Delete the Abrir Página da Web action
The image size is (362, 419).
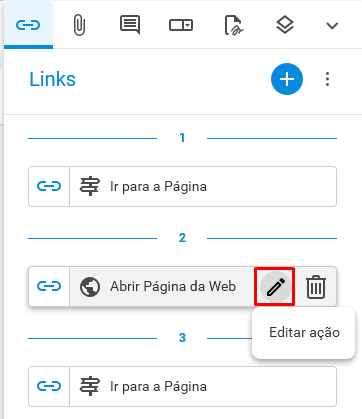(316, 287)
